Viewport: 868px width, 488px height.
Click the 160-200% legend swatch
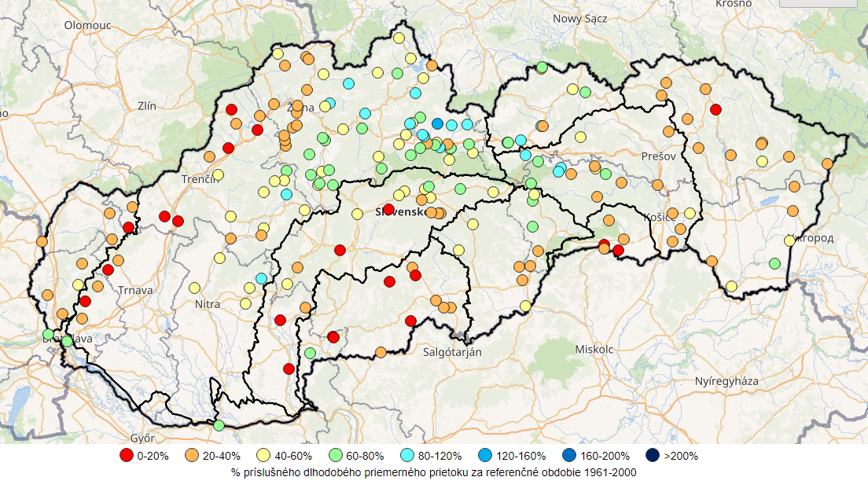(x=568, y=455)
